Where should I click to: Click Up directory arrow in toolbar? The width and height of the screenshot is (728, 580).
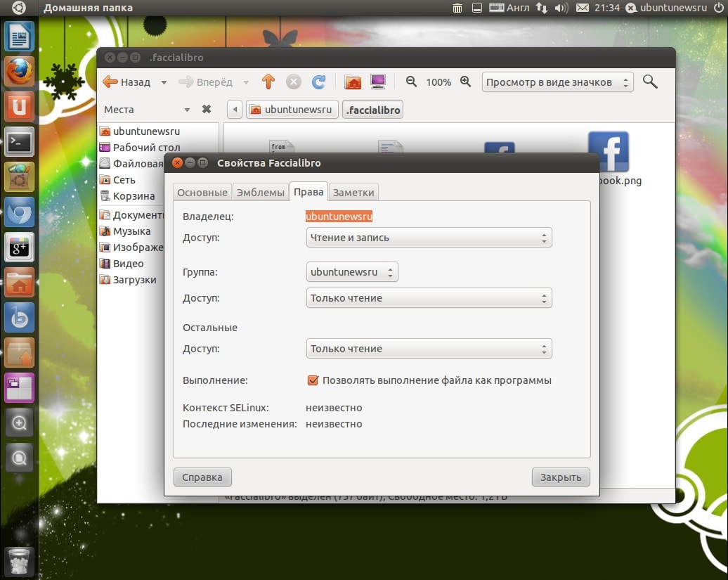[x=268, y=82]
